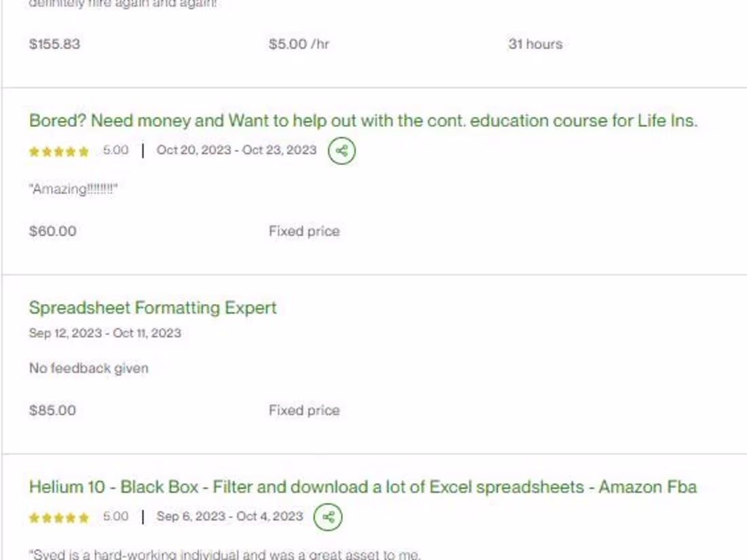The width and height of the screenshot is (747, 560).
Task: Open the Helium 10 - Black Box job
Action: 363,487
